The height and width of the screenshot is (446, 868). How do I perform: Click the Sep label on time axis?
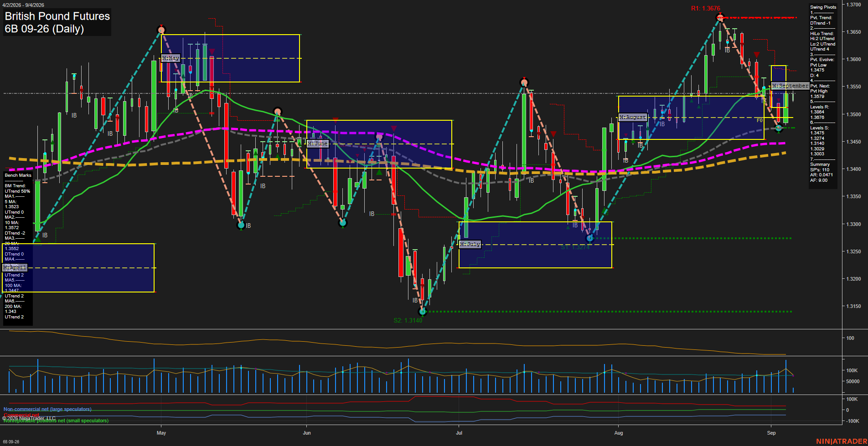coord(771,433)
